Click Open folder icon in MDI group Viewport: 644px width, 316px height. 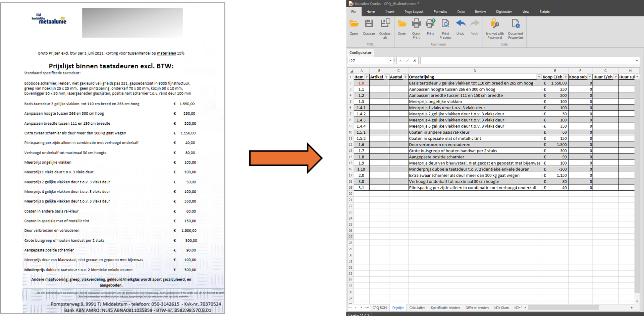(354, 24)
